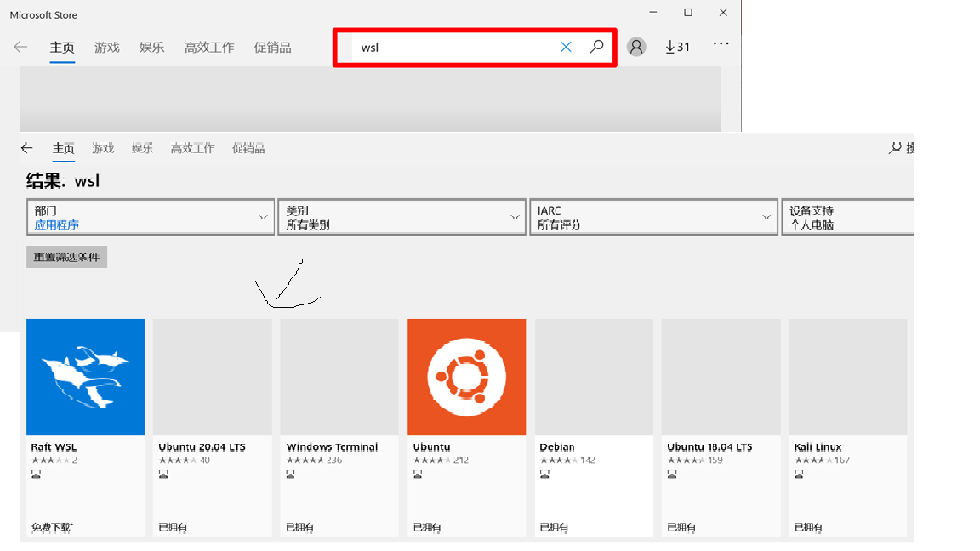
Task: Click device icon under Ubuntu 20.04 LTS rating
Action: pyautogui.click(x=163, y=474)
